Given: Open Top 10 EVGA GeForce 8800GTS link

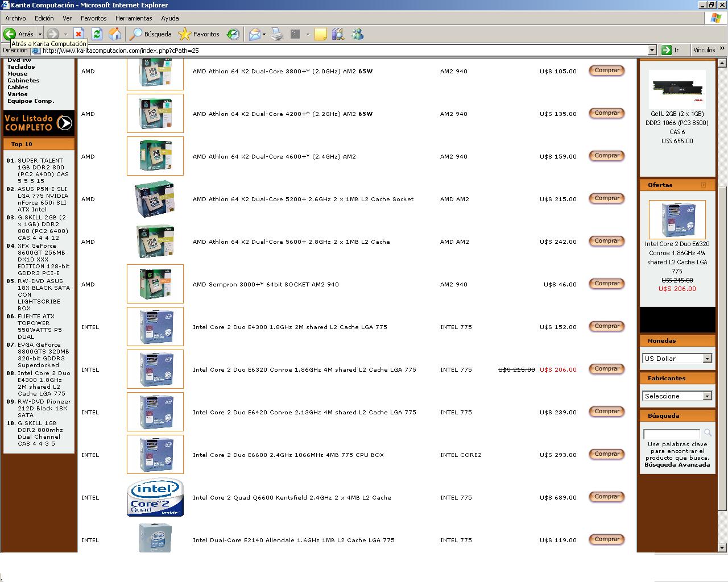Looking at the screenshot, I should (x=43, y=355).
